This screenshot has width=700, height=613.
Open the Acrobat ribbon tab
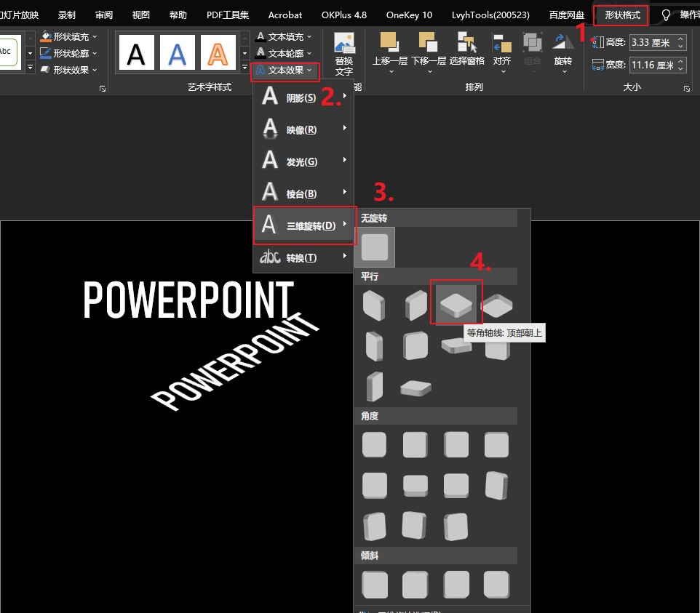285,15
